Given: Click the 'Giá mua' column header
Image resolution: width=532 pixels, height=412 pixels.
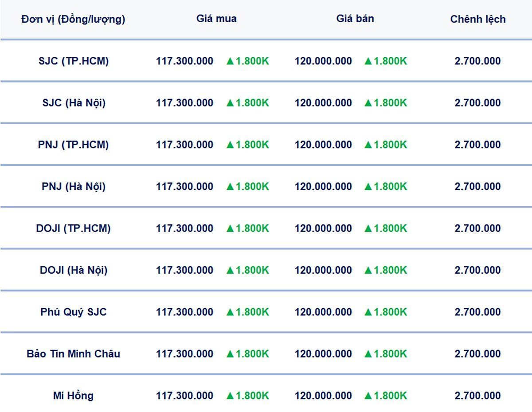Looking at the screenshot, I should pyautogui.click(x=216, y=19).
